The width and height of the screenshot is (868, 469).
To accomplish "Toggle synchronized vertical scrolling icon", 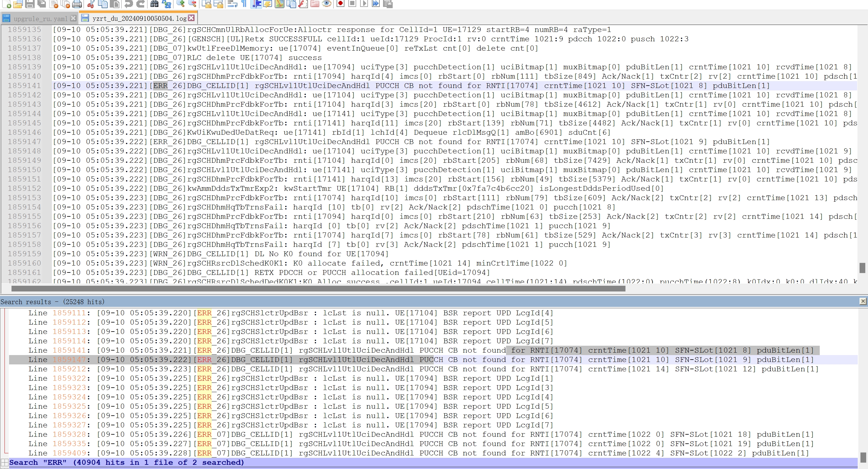I will [x=206, y=4].
